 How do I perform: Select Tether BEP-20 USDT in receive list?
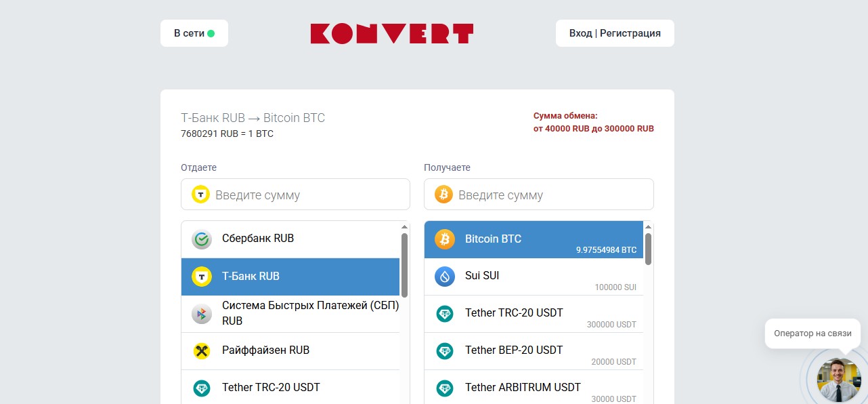[x=534, y=351]
